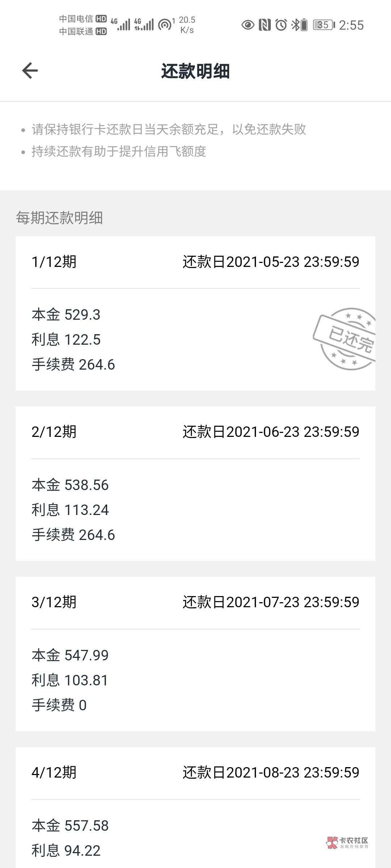Tap the Bluetooth status icon
The width and height of the screenshot is (391, 868).
click(296, 25)
